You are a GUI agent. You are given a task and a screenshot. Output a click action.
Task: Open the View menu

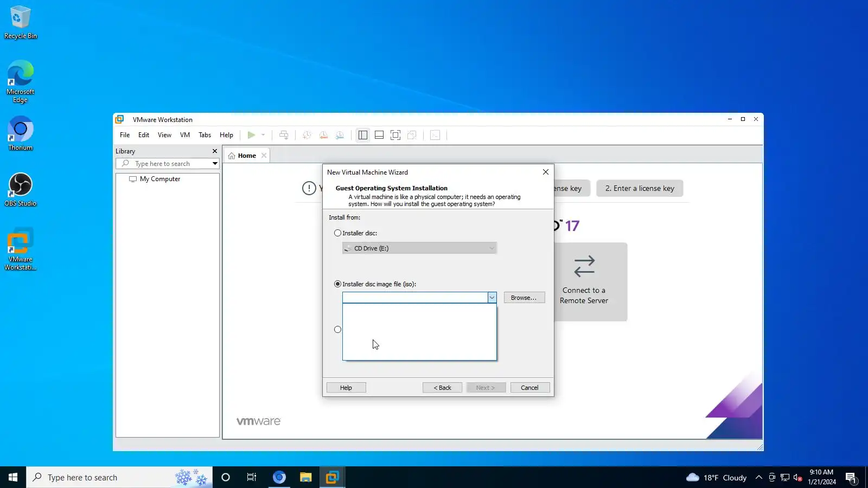(x=164, y=135)
